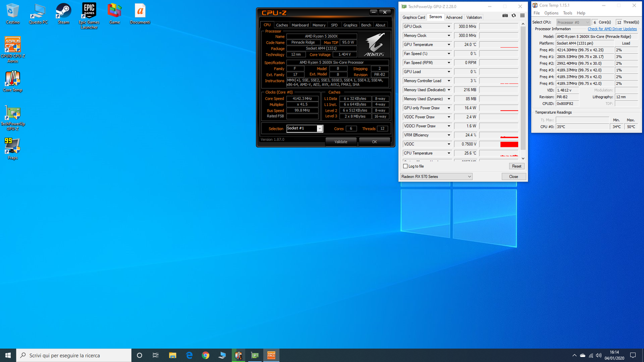Show hidden system tray icons
Image resolution: width=644 pixels, height=362 pixels.
575,355
